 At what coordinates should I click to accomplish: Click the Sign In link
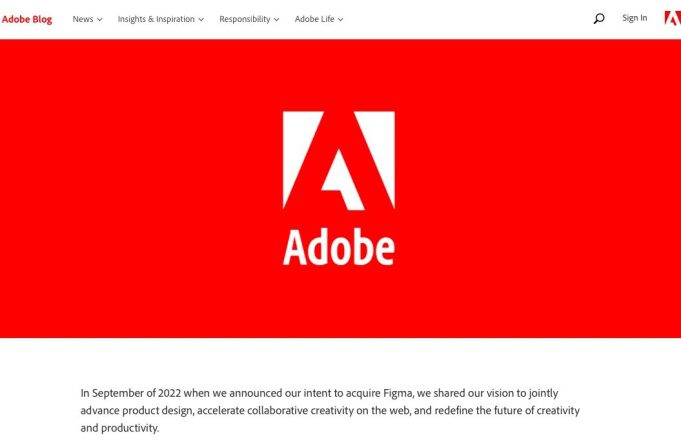(x=635, y=18)
